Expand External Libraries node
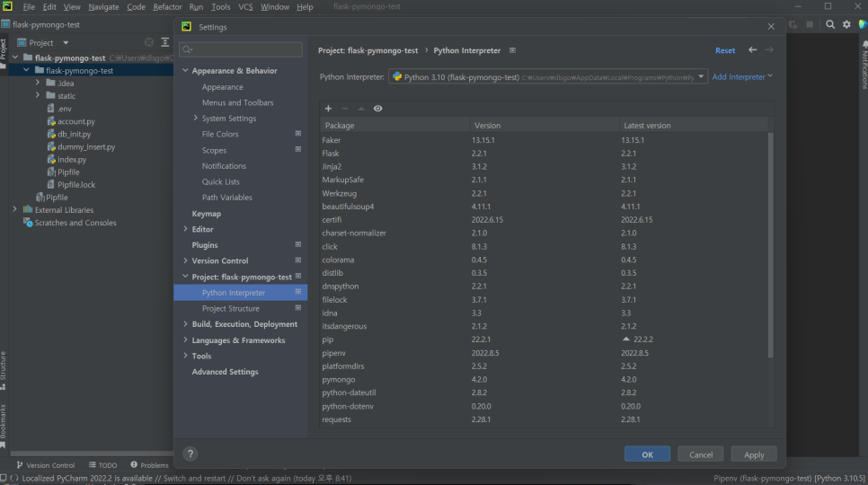The height and width of the screenshot is (485, 868). [x=15, y=209]
